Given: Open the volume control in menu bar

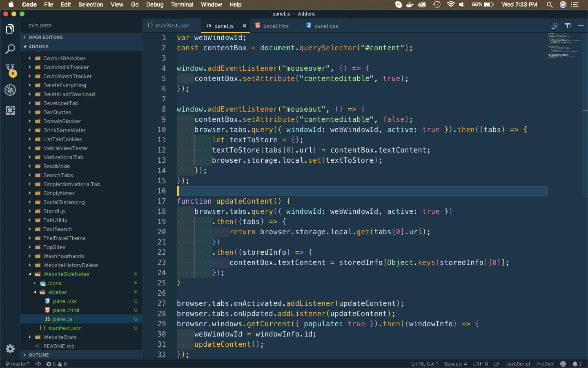Looking at the screenshot, I should (x=462, y=4).
